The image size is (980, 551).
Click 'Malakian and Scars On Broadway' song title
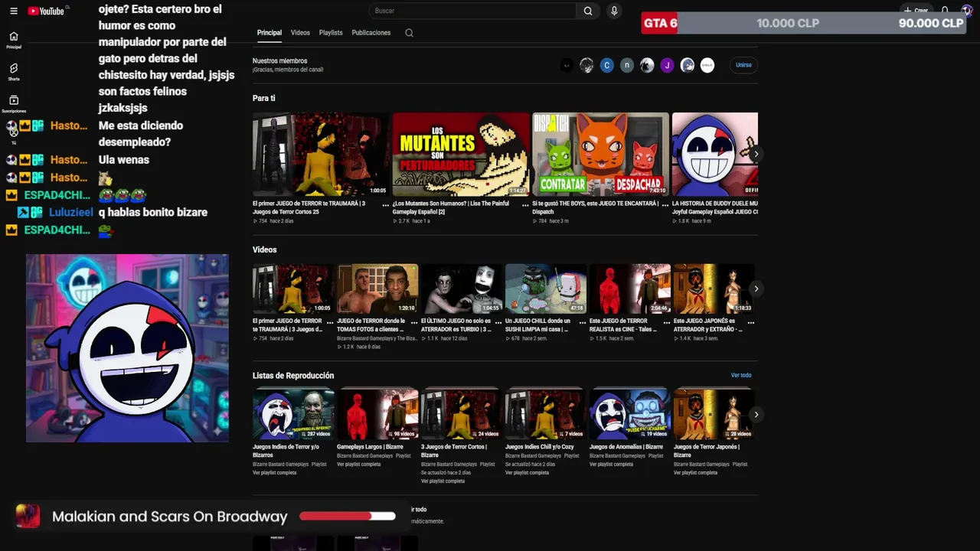pyautogui.click(x=170, y=517)
